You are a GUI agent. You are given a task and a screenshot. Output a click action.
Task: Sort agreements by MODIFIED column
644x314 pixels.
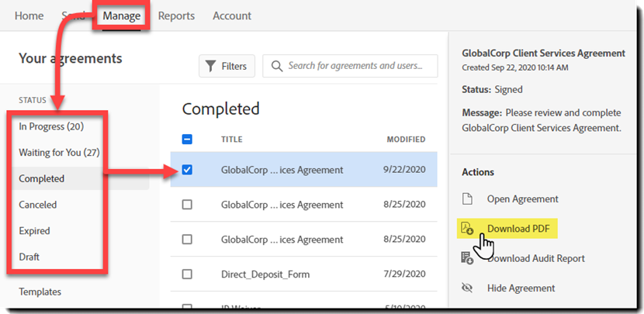pyautogui.click(x=406, y=140)
